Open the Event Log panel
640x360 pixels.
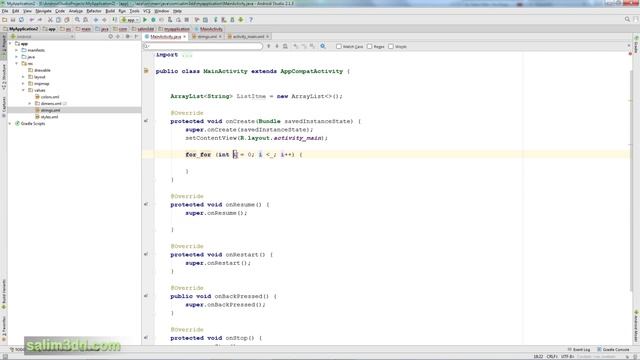click(x=579, y=350)
